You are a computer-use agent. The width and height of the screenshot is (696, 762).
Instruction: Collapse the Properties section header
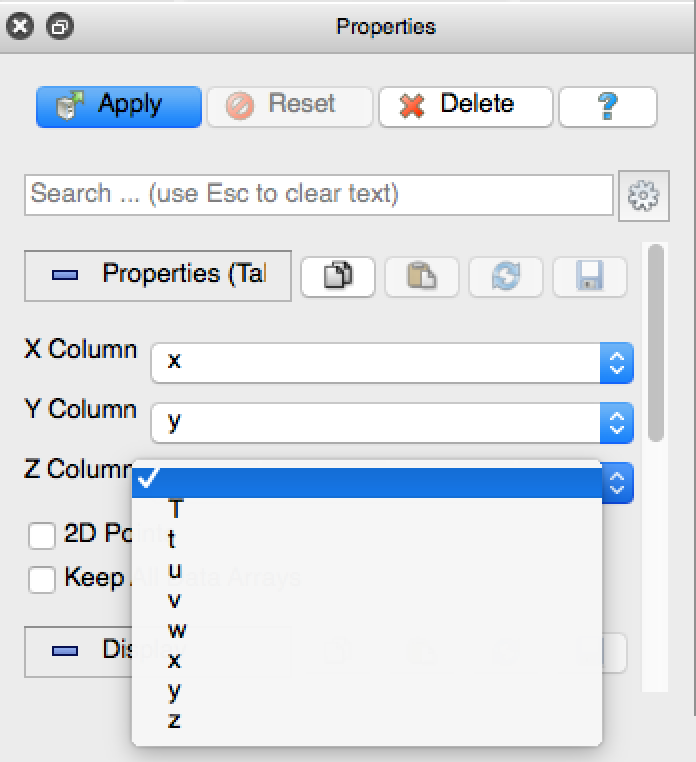coord(158,275)
